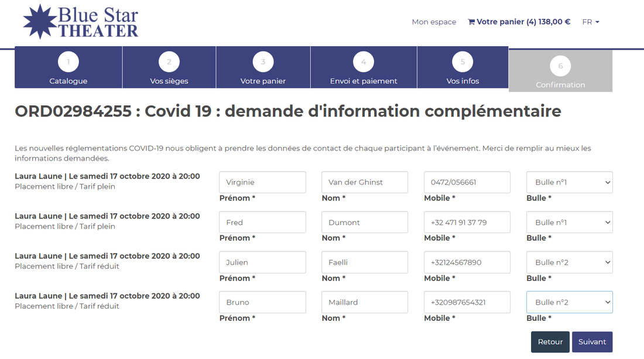Screen dimensions: 644x359
Task: Open Bulle selector in Julien's row
Action: [x=569, y=262]
